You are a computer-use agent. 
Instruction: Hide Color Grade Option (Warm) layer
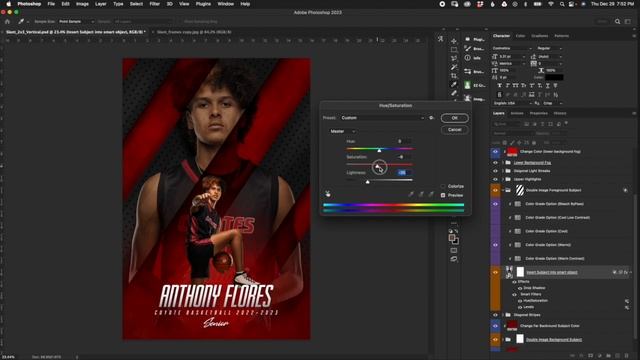pos(496,245)
